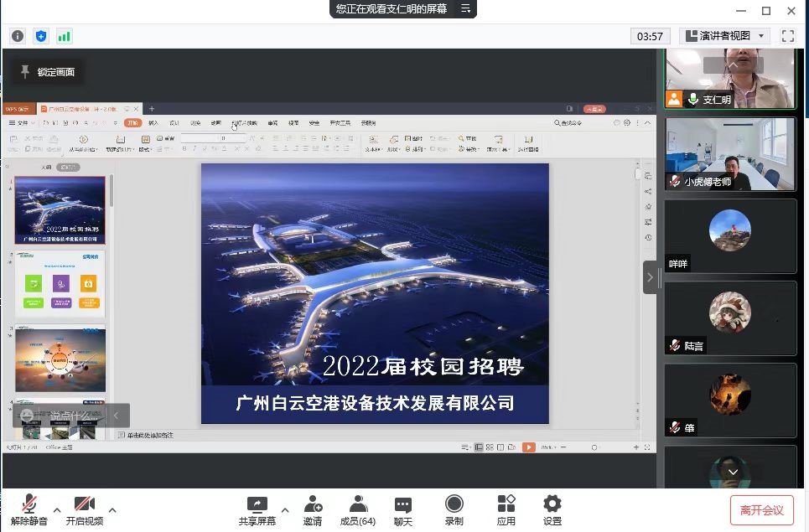Image resolution: width=809 pixels, height=532 pixels.
Task: Check the green network signal icon
Action: pos(65,36)
